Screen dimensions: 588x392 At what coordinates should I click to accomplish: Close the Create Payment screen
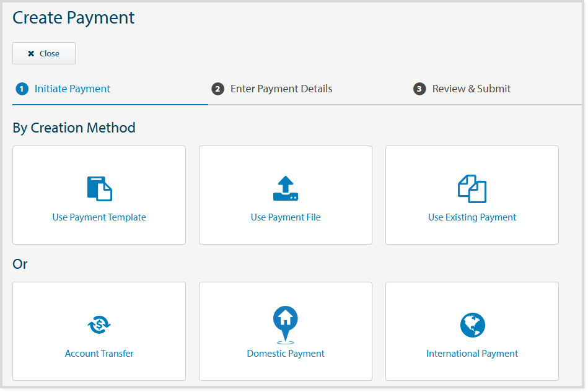tap(43, 53)
